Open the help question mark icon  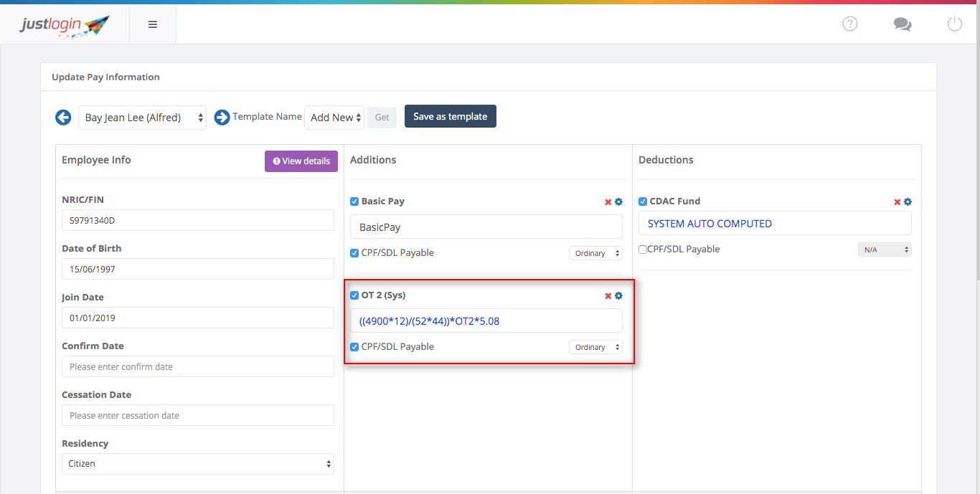pyautogui.click(x=850, y=24)
